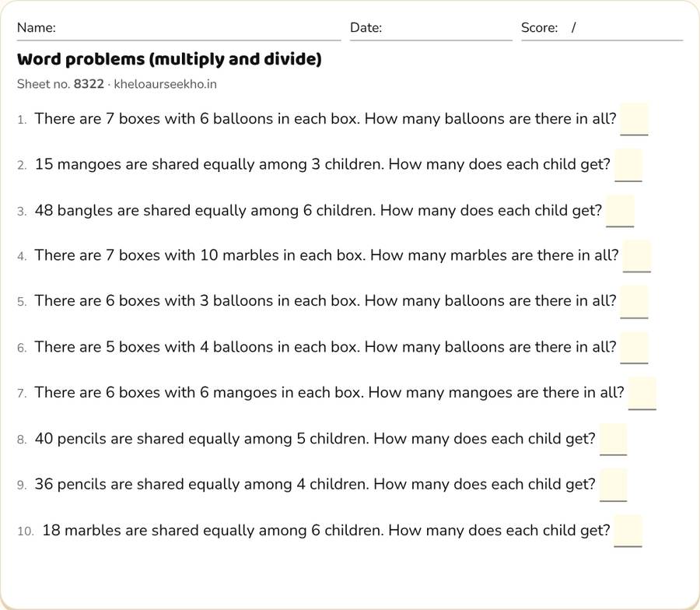The height and width of the screenshot is (610, 700).
Task: Click answer box for 18 marbles question
Action: [x=628, y=531]
